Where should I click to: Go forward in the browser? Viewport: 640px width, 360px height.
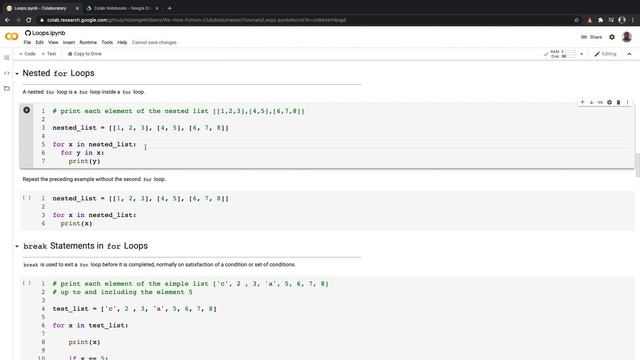tap(18, 20)
